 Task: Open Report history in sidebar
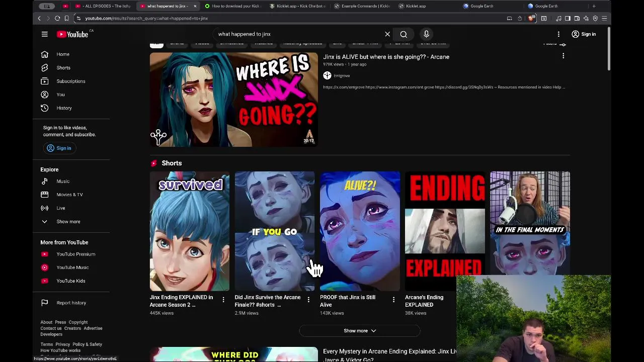coord(71,303)
